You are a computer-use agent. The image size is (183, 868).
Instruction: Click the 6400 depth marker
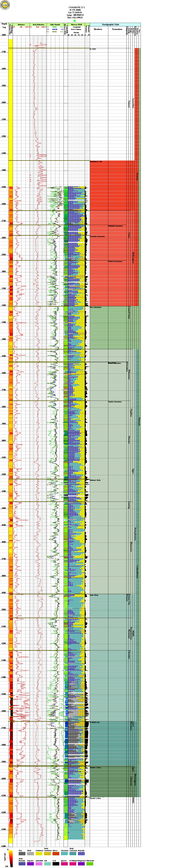3,846
